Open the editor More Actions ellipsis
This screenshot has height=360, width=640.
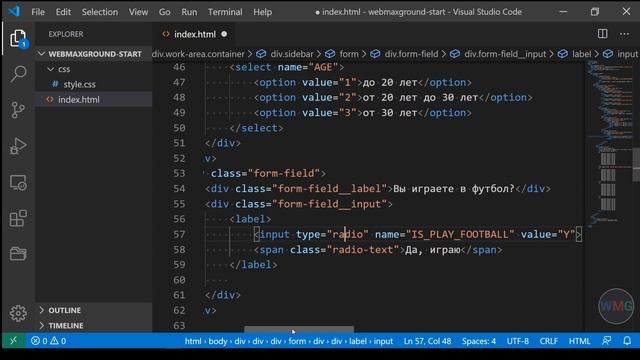tap(624, 34)
